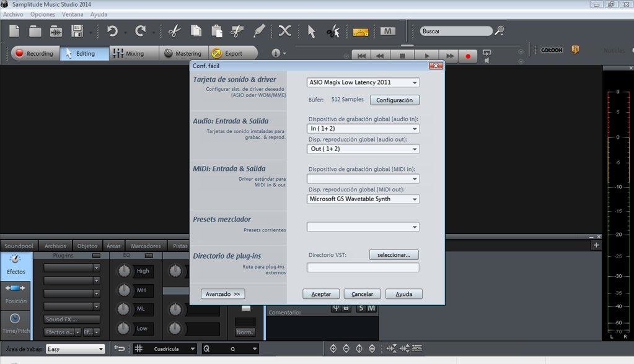The image size is (634, 364).
Task: Switch to the Mixing workspace tab
Action: (134, 53)
